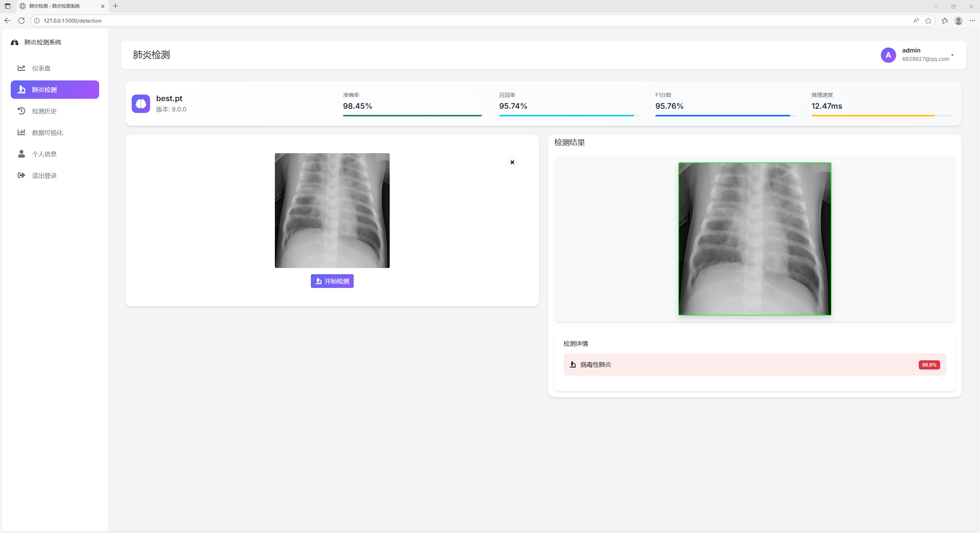Viewport: 980px width, 533px height.
Task: Select the 肺炎检测 sidebar menu item
Action: coord(55,90)
